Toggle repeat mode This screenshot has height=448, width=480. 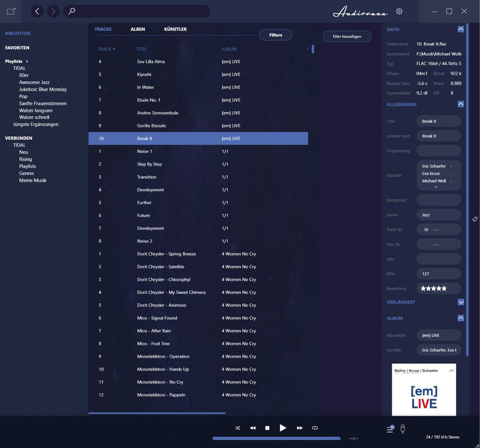(315, 428)
